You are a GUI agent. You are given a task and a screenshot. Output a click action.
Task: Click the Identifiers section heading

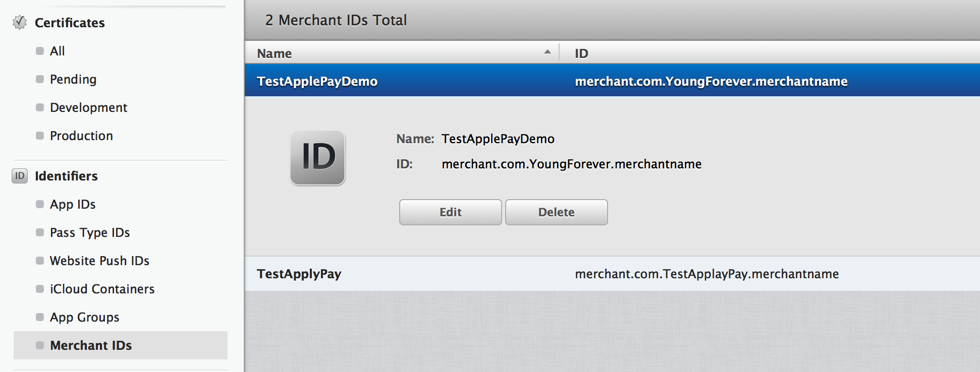[x=66, y=176]
